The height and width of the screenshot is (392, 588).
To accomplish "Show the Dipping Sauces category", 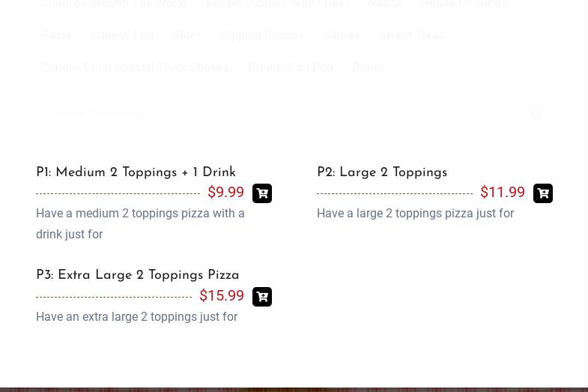I will [262, 35].
